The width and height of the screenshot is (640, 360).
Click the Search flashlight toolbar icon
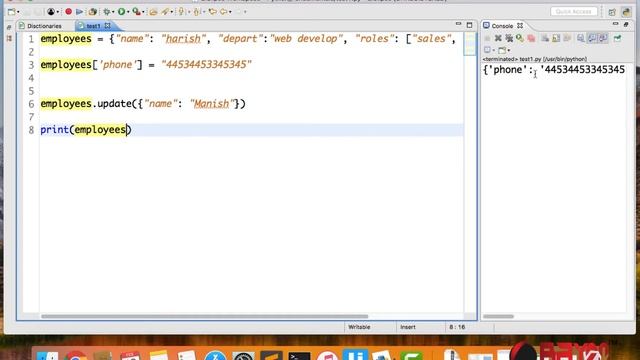pos(165,12)
